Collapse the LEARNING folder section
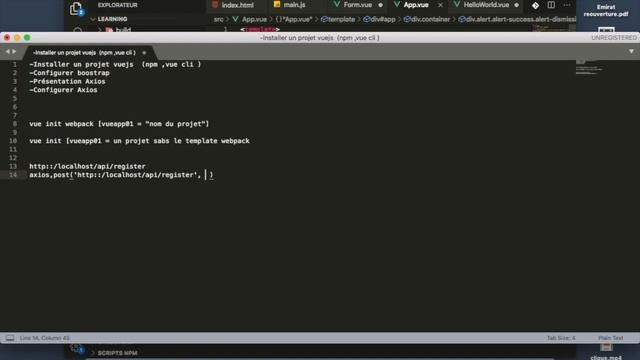The height and width of the screenshot is (360, 640). pos(109,19)
